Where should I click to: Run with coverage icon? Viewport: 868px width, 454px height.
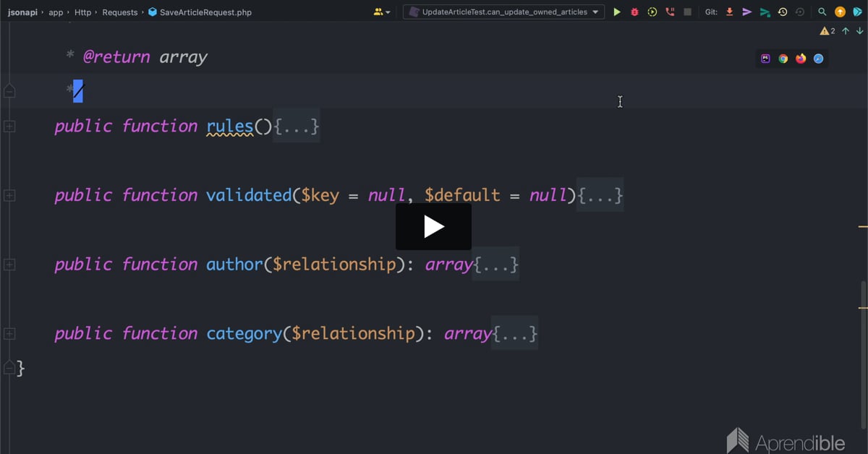[x=652, y=12]
